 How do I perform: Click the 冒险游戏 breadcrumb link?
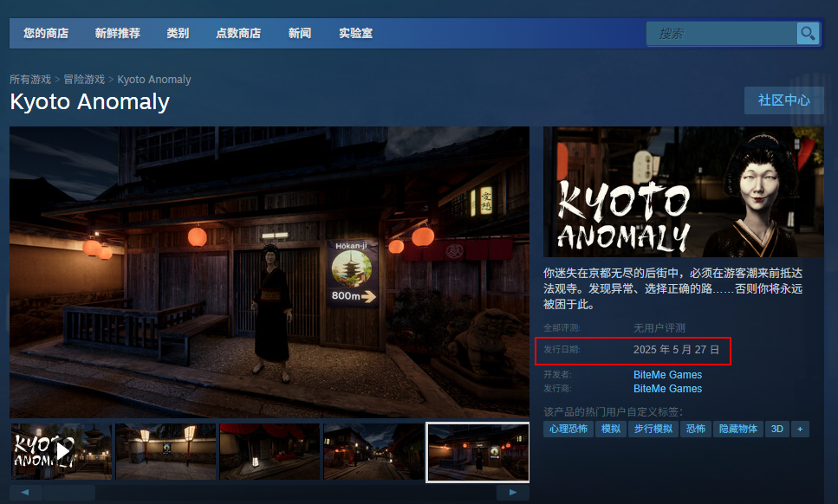click(x=84, y=80)
